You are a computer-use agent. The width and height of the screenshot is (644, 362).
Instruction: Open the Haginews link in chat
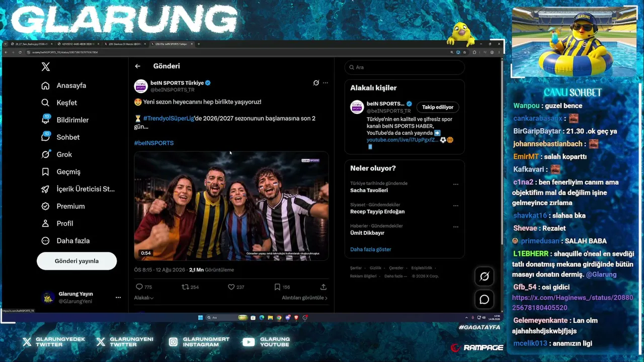coord(573,303)
